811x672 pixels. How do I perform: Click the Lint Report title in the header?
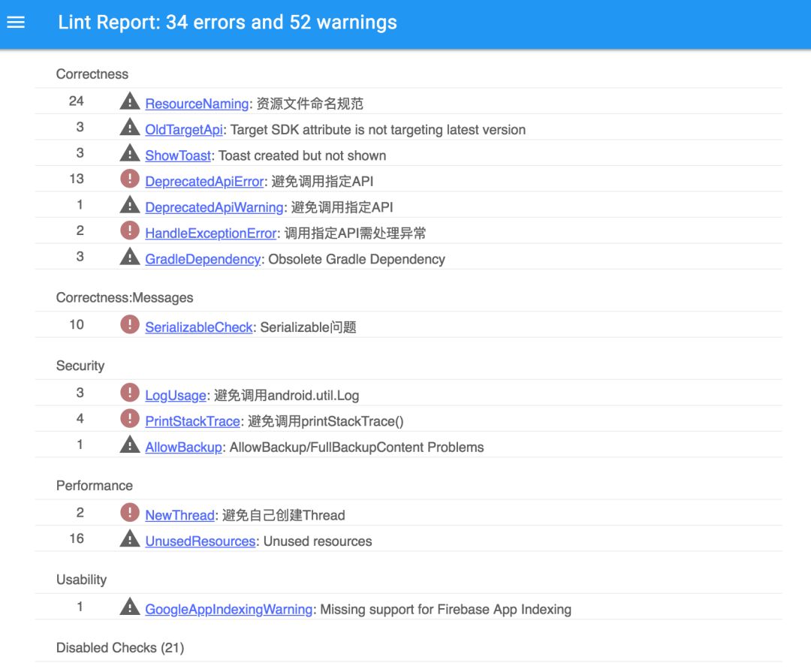click(227, 23)
